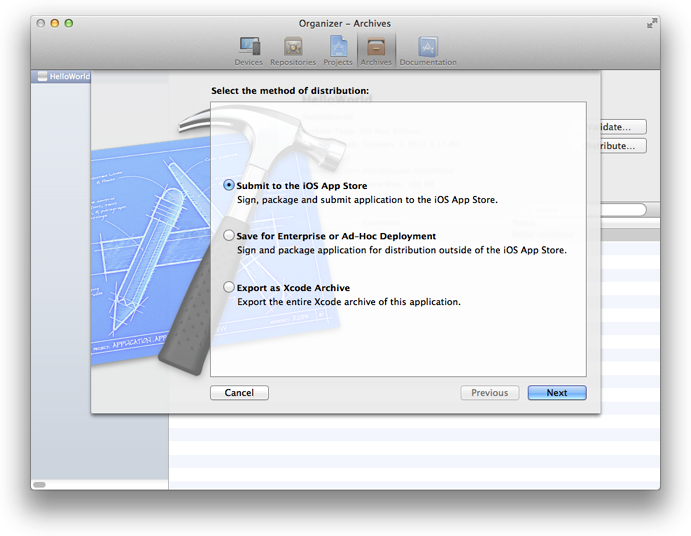Viewport: 691px width, 536px height.
Task: Open the Projects toolbar icon
Action: (x=338, y=50)
